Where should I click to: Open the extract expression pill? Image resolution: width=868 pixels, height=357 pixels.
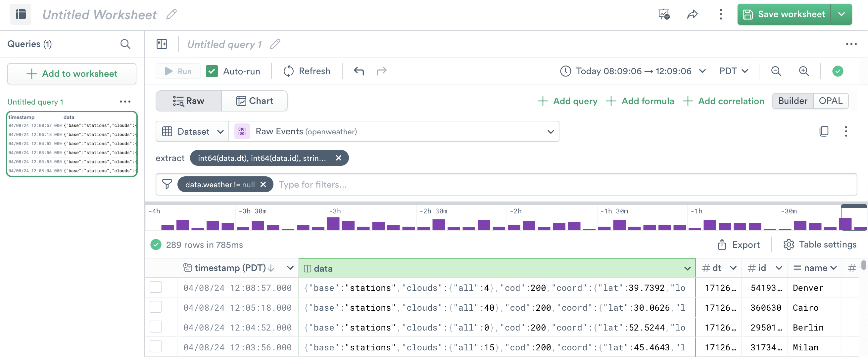(x=262, y=158)
